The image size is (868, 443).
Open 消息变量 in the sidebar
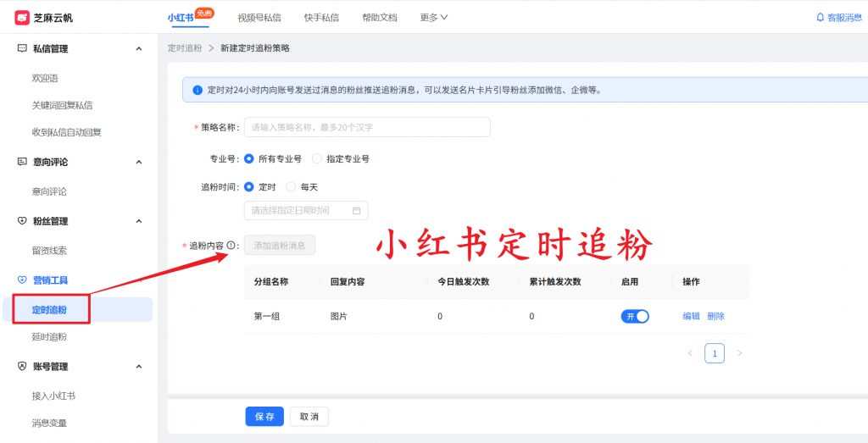coord(49,423)
